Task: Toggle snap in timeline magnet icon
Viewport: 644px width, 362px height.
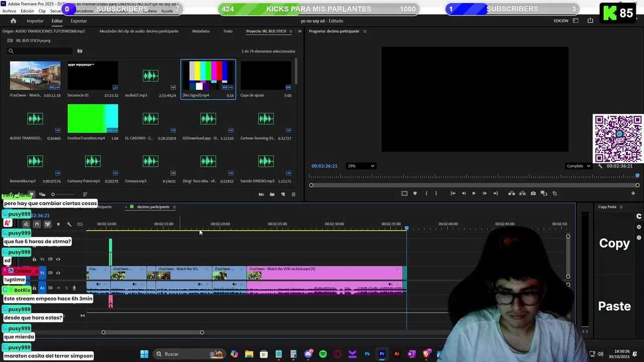Action: pyautogui.click(x=37, y=224)
